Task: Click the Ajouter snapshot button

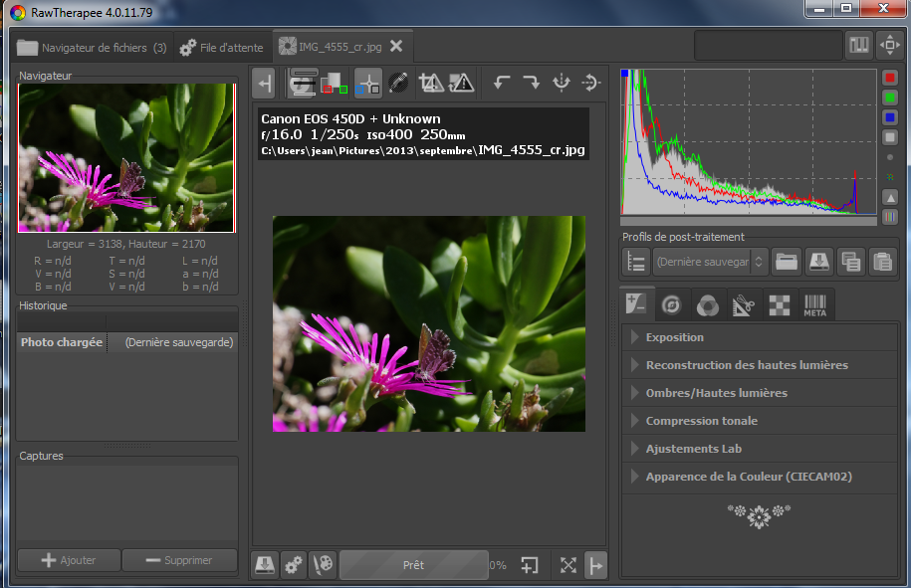Action: click(x=69, y=560)
